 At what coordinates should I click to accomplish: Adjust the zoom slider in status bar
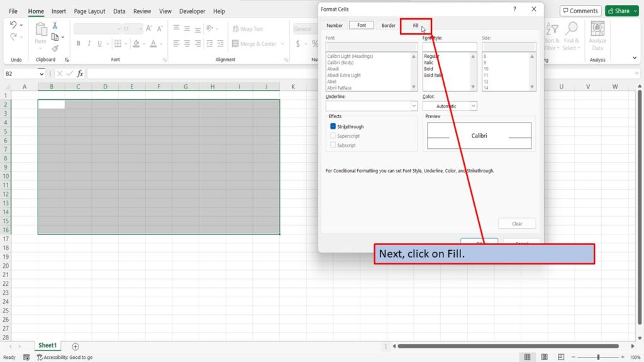coord(598,357)
